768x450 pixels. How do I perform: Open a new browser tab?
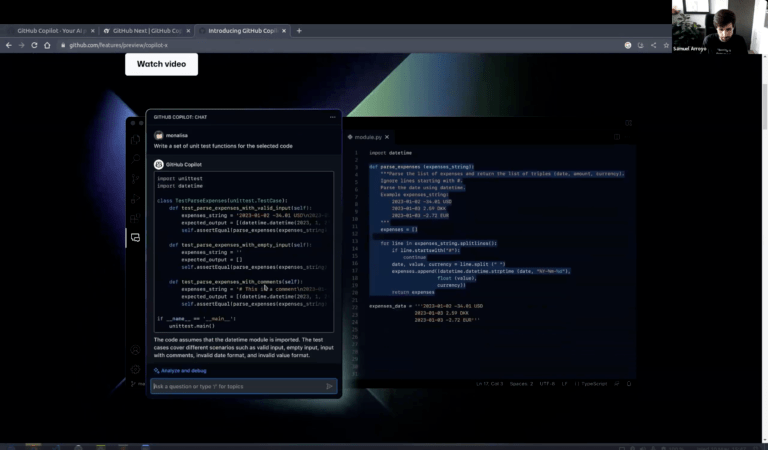[x=299, y=31]
